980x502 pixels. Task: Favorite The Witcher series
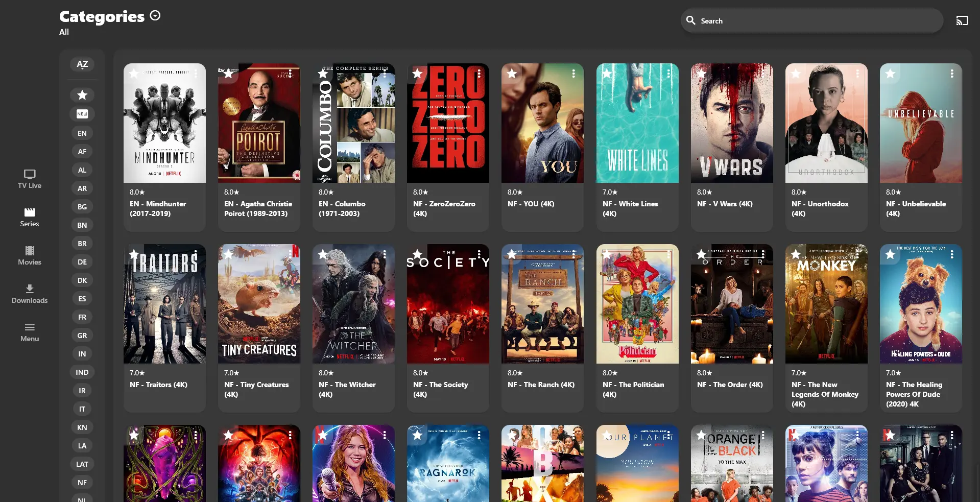[x=323, y=254]
